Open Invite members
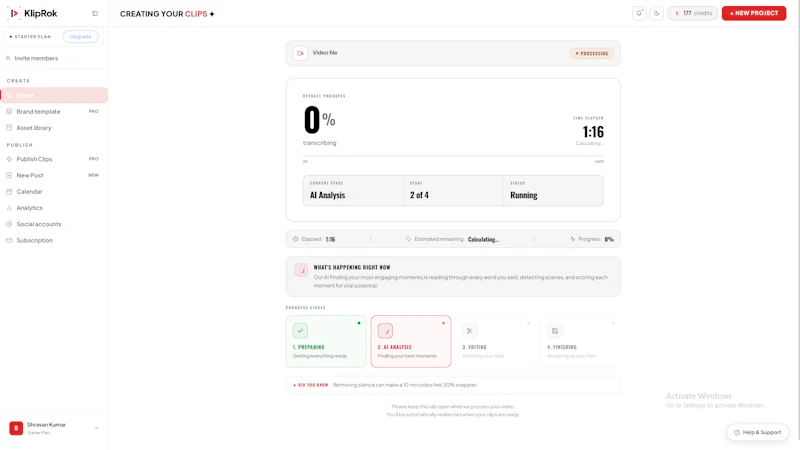The height and width of the screenshot is (450, 800). tap(36, 58)
